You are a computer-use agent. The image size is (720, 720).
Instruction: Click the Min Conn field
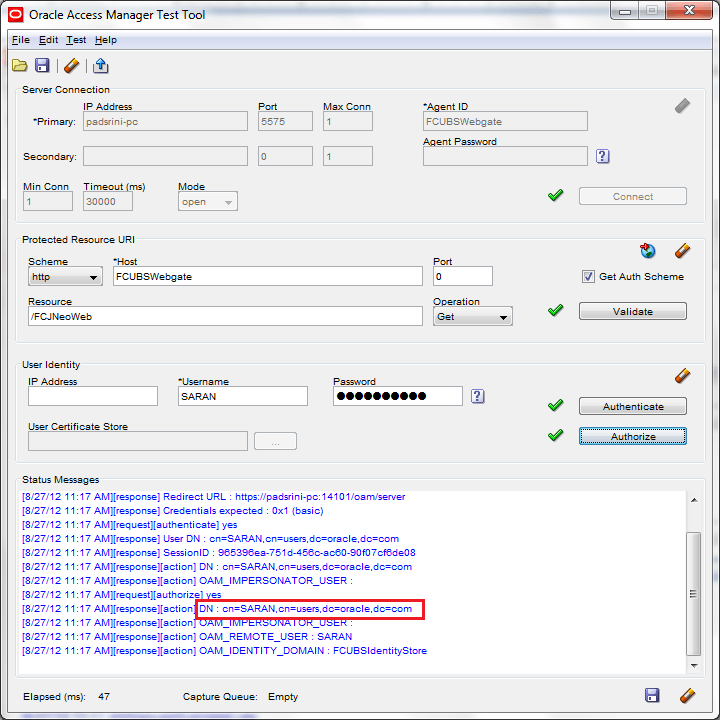click(48, 201)
